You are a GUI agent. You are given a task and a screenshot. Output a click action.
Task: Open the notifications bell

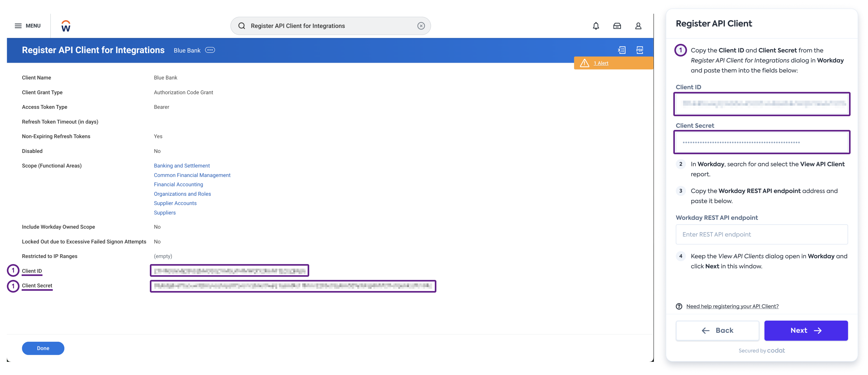[x=596, y=26]
